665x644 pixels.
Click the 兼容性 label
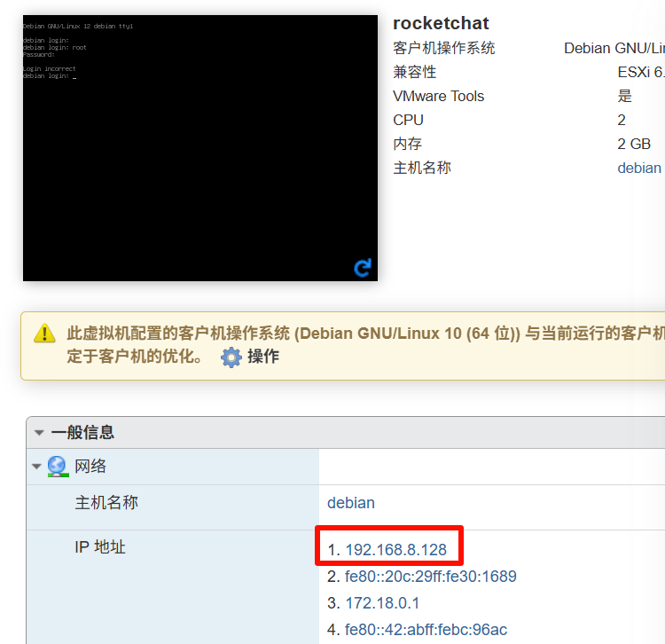pos(414,72)
